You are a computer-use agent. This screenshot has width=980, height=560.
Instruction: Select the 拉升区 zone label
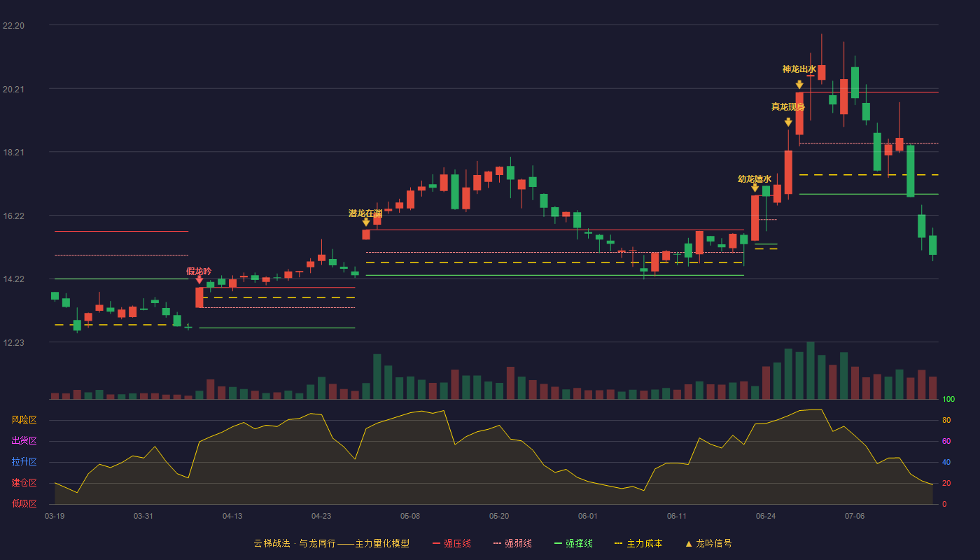tap(24, 462)
